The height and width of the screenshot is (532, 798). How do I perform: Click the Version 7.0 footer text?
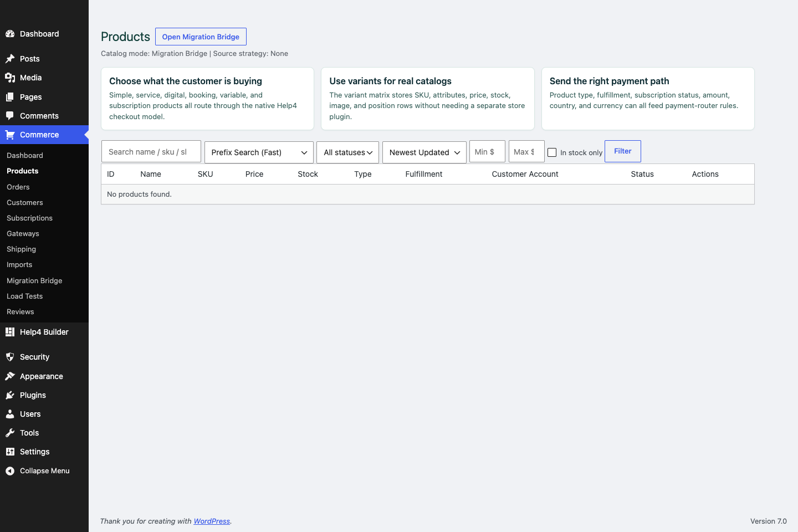[x=769, y=521]
